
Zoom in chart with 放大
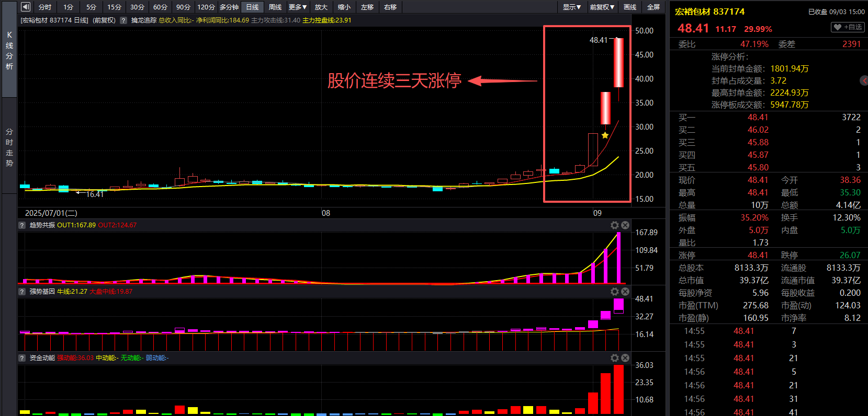click(321, 7)
